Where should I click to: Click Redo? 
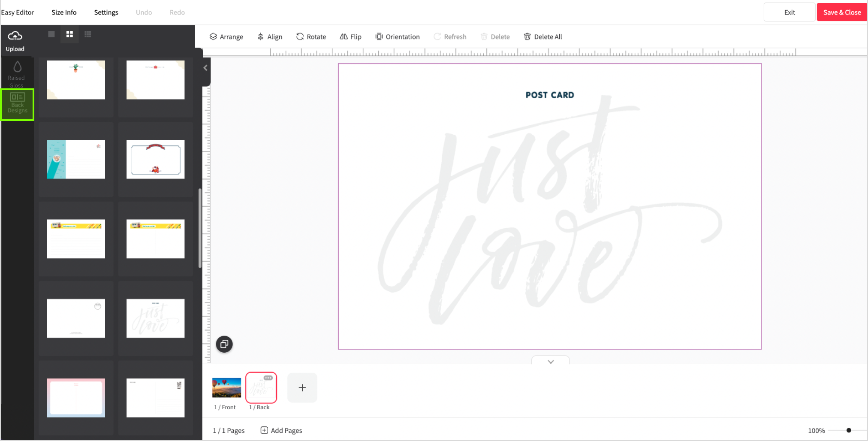177,12
